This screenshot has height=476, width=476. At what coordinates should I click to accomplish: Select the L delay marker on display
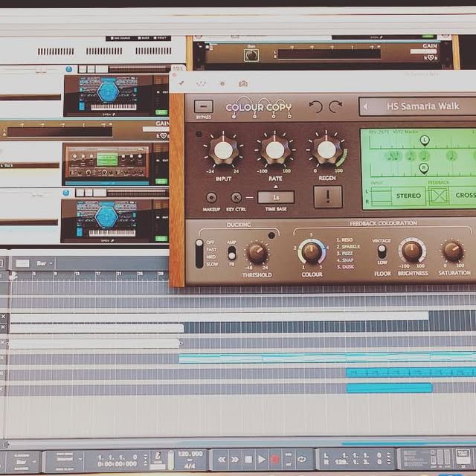pyautogui.click(x=425, y=141)
